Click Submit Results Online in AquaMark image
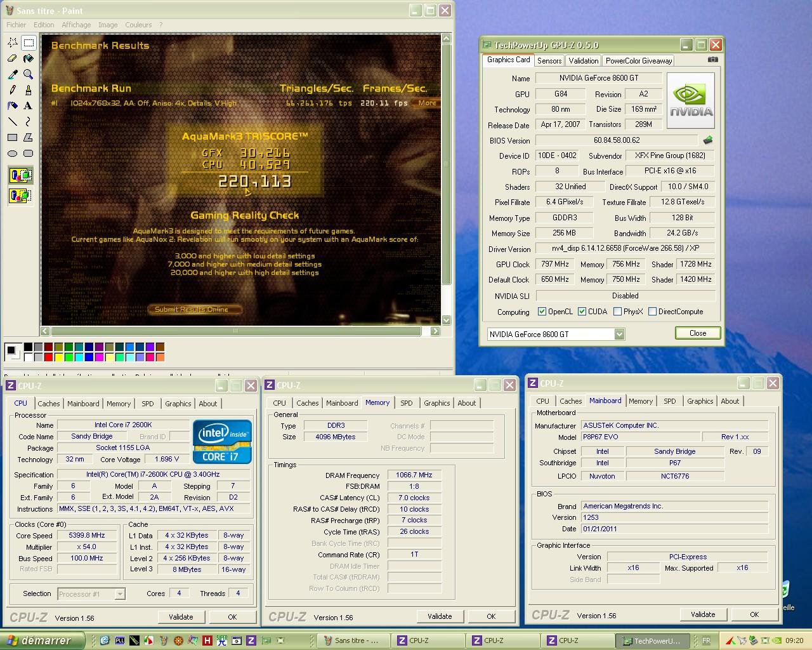812x650 pixels. click(x=196, y=309)
